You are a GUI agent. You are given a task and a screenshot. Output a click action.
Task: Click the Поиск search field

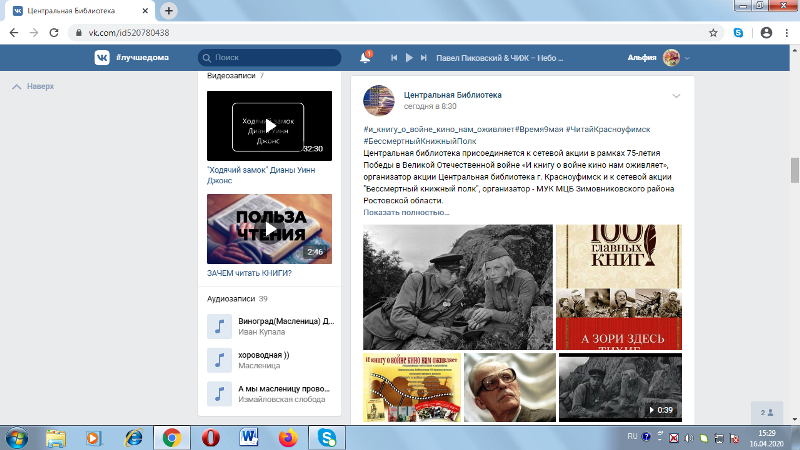[x=270, y=58]
